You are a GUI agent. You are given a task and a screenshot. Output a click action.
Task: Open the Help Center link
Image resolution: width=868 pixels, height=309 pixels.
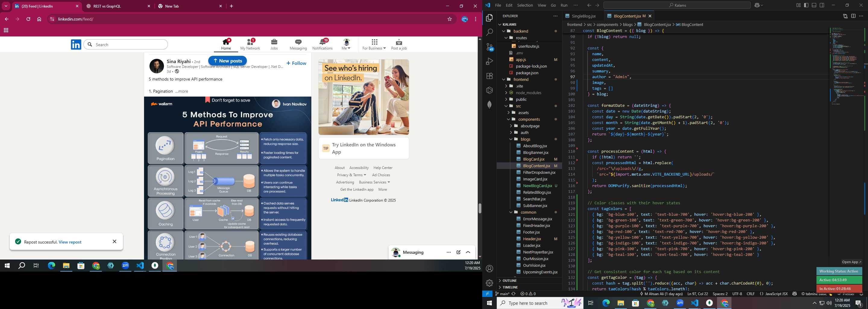coord(383,168)
